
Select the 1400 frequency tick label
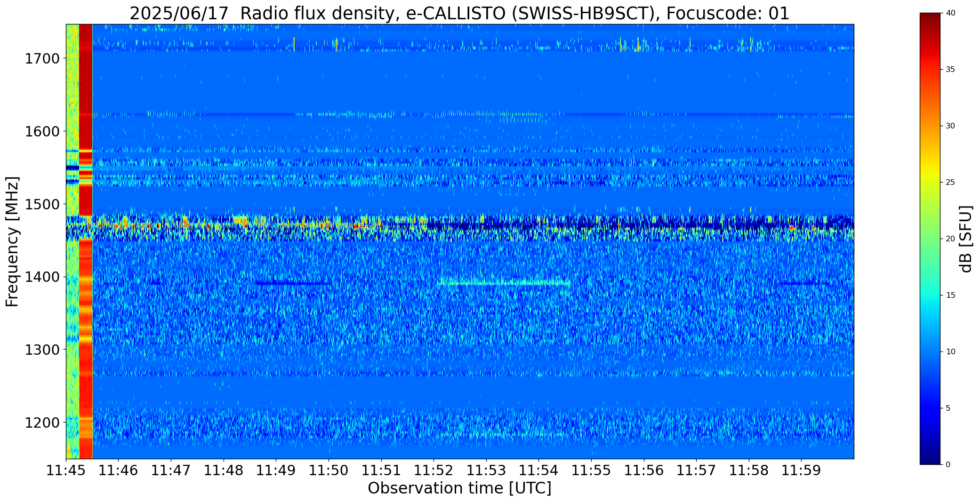pyautogui.click(x=42, y=277)
